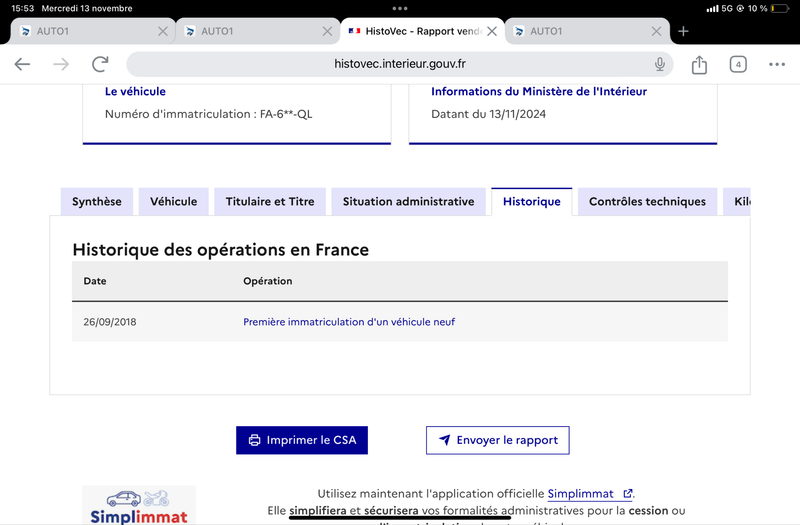Viewport: 800px width, 525px height.
Task: Switch to the second AUTO1 browser tab
Action: tap(257, 32)
